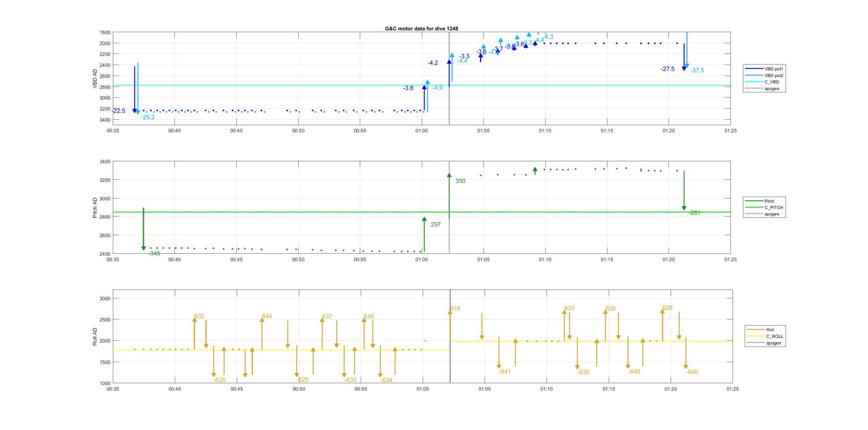This screenshot has height=430, width=868.
Task: Click the '632' roll data label
Action: [199, 316]
